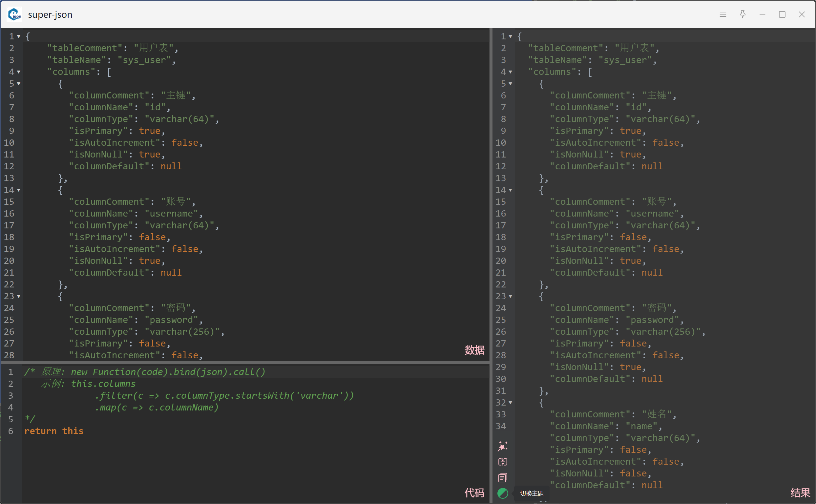Minimize the super-json window
This screenshot has width=816, height=504.
point(762,14)
